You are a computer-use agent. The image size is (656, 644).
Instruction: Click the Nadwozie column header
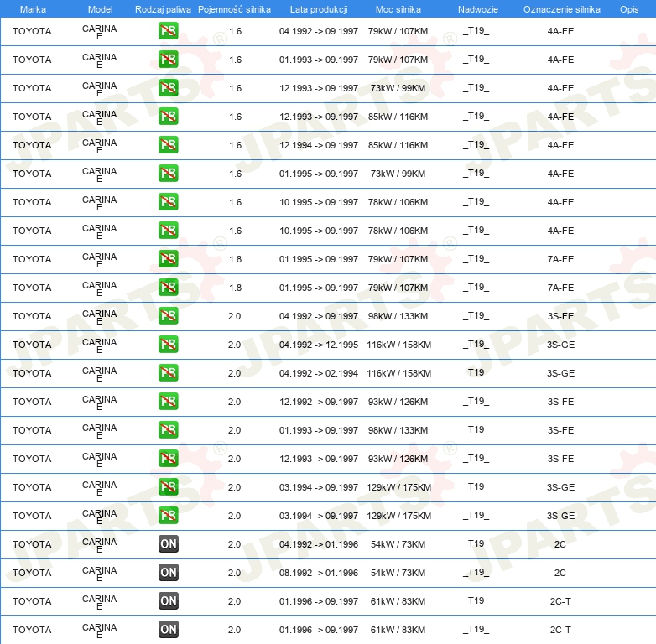[x=478, y=9]
